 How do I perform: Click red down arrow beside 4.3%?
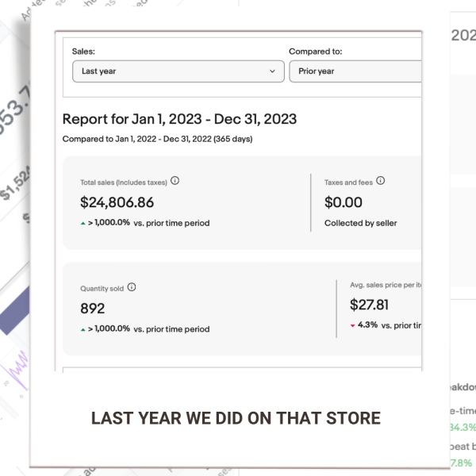tap(352, 326)
